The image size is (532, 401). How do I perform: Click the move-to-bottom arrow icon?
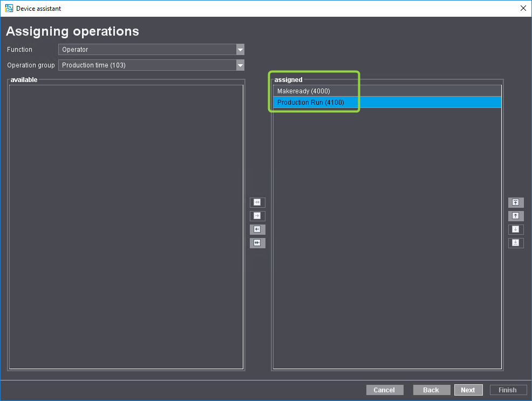pos(515,242)
